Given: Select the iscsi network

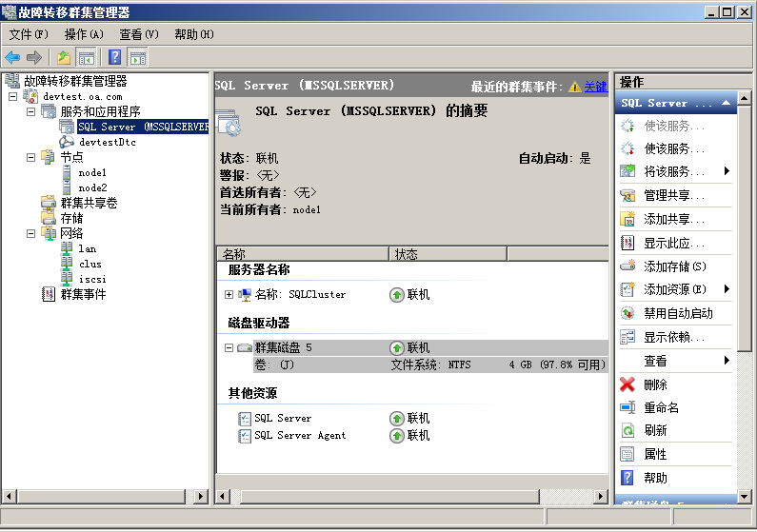Looking at the screenshot, I should (92, 279).
